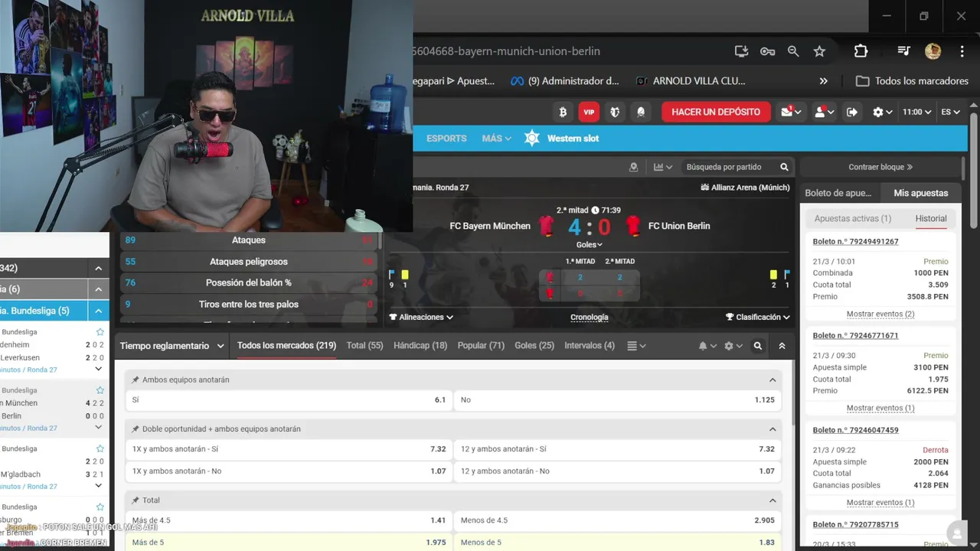Click the browser zoom magnifier icon

pos(793,51)
